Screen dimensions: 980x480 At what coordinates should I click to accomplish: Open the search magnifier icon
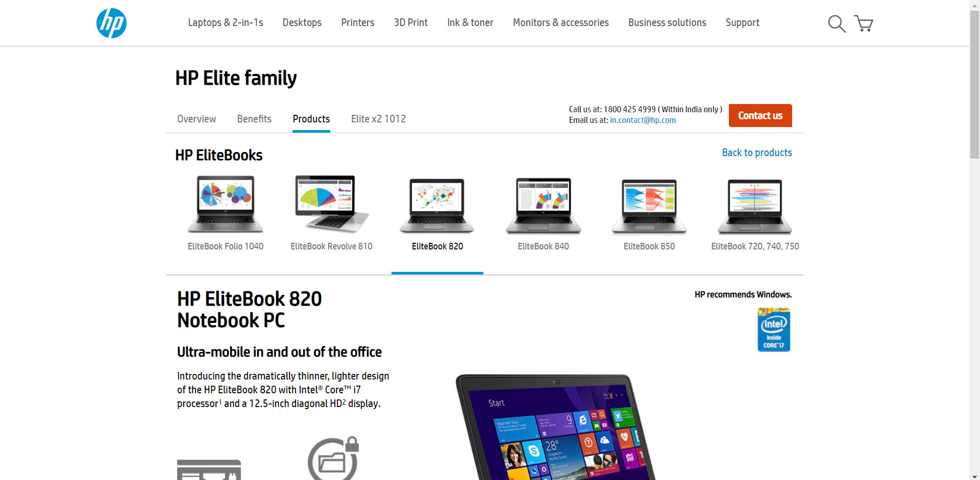837,23
